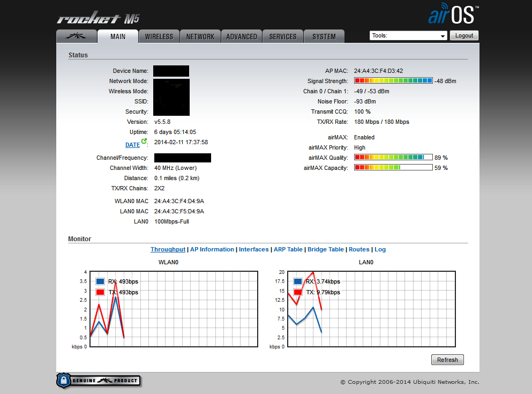Click the date value 2014-02-11 17:37:58
532x394 pixels.
181,142
